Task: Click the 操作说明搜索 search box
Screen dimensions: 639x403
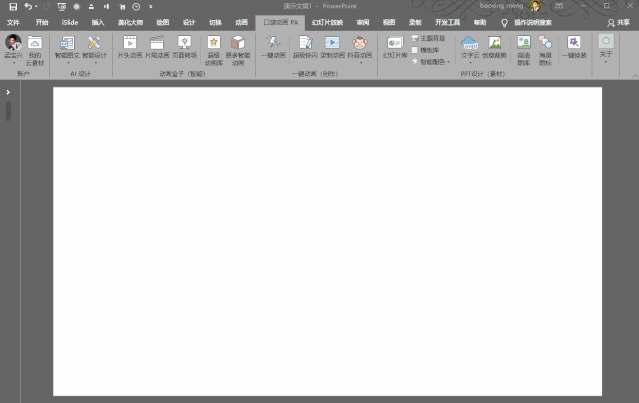Action: [x=532, y=22]
